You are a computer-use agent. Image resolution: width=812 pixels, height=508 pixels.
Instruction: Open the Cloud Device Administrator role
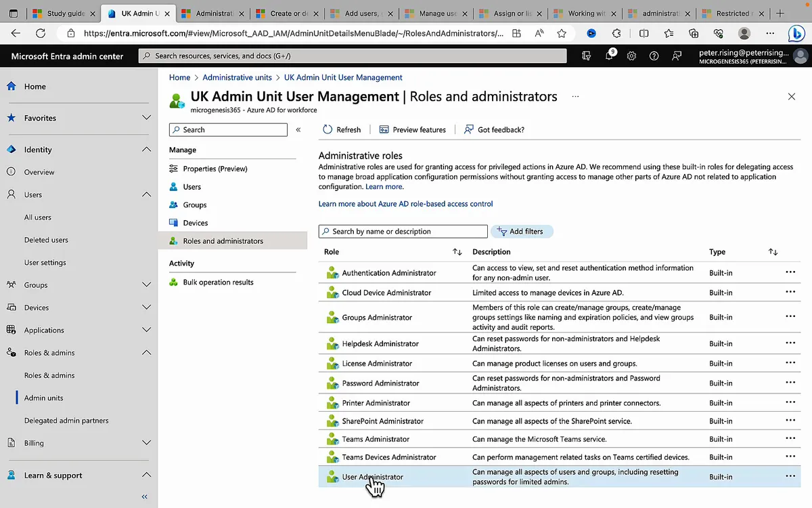click(386, 293)
